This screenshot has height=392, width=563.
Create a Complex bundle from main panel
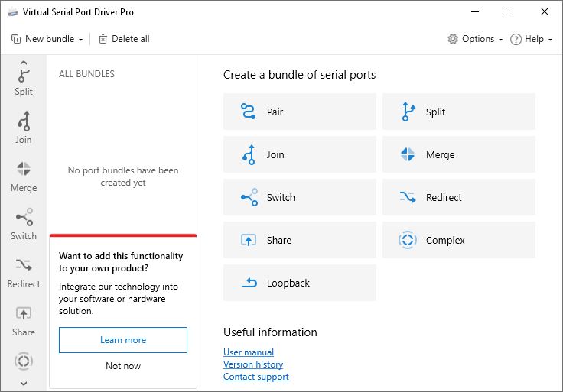tap(459, 240)
